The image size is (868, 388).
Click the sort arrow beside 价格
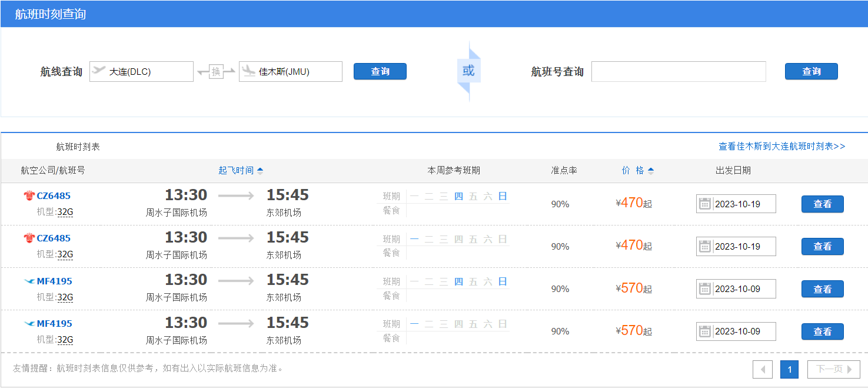[650, 171]
